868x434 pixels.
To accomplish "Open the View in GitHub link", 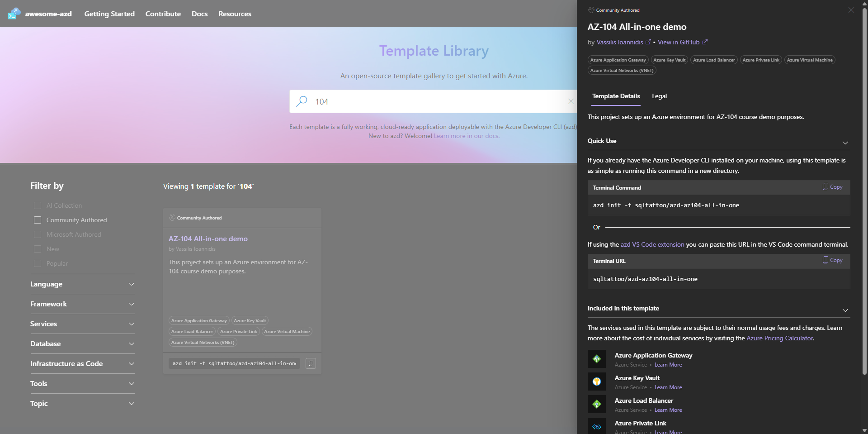I will click(x=679, y=42).
